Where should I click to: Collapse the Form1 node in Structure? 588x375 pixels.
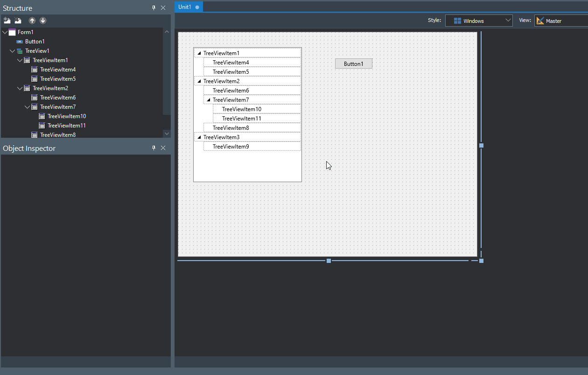(x=5, y=32)
